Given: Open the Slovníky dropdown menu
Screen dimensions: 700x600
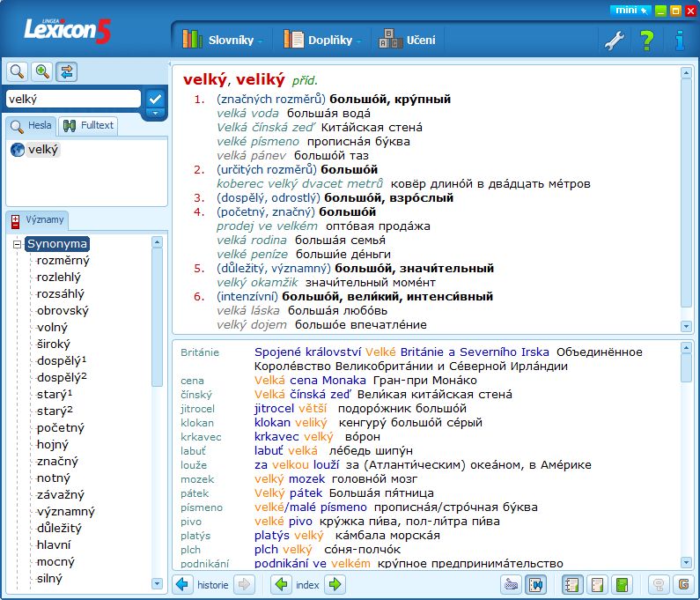Looking at the screenshot, I should pyautogui.click(x=224, y=40).
